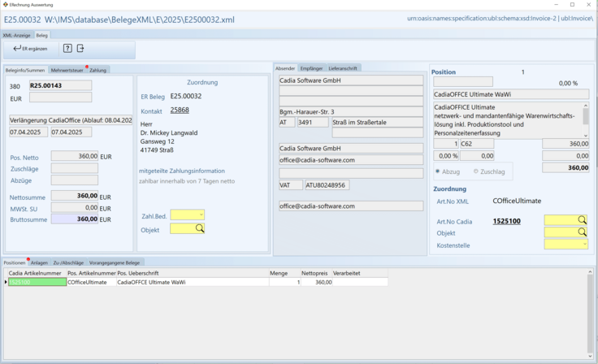598x364 pixels.
Task: Open the Anlagen tab
Action: click(x=39, y=262)
